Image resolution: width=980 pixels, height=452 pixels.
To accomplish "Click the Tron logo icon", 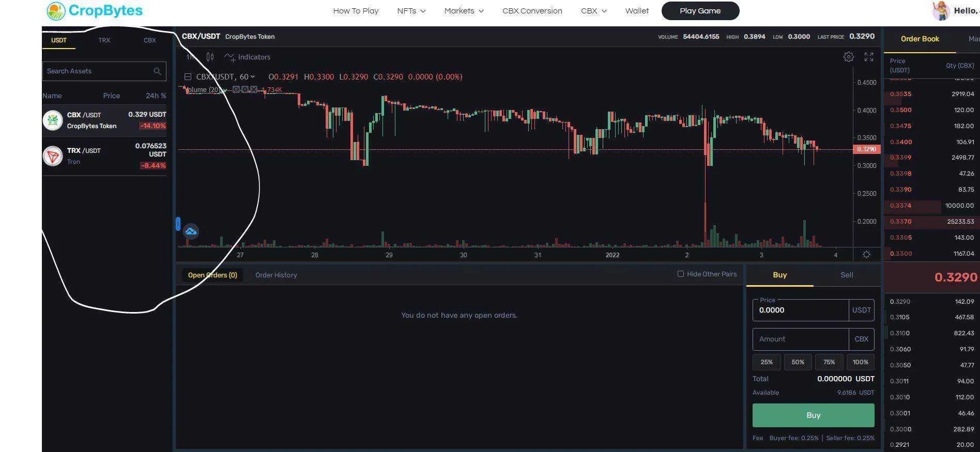I will point(53,156).
